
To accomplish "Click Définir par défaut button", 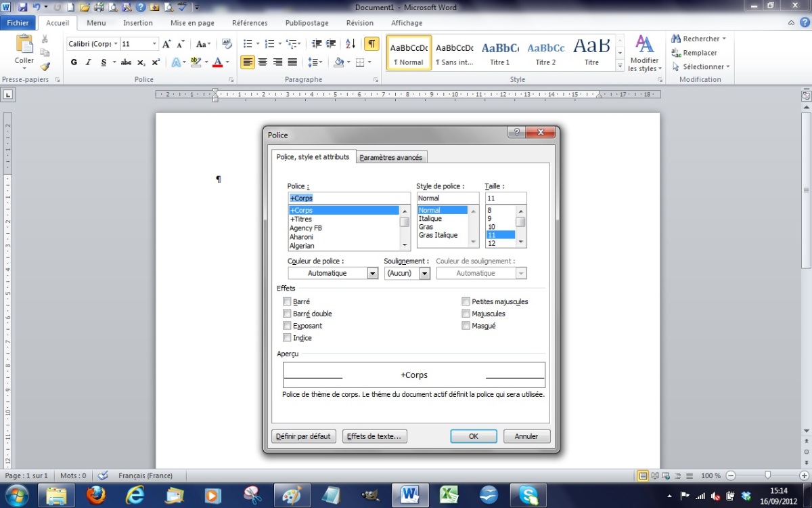I will point(303,436).
